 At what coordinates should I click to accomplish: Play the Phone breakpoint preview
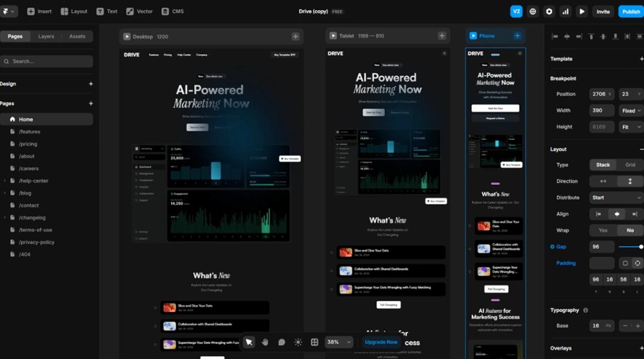tap(473, 36)
